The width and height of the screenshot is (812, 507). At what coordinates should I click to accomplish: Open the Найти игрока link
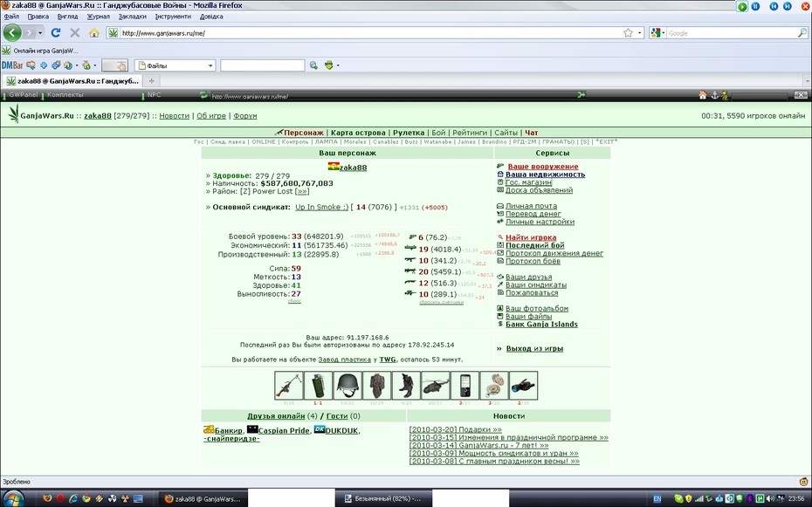pos(531,237)
